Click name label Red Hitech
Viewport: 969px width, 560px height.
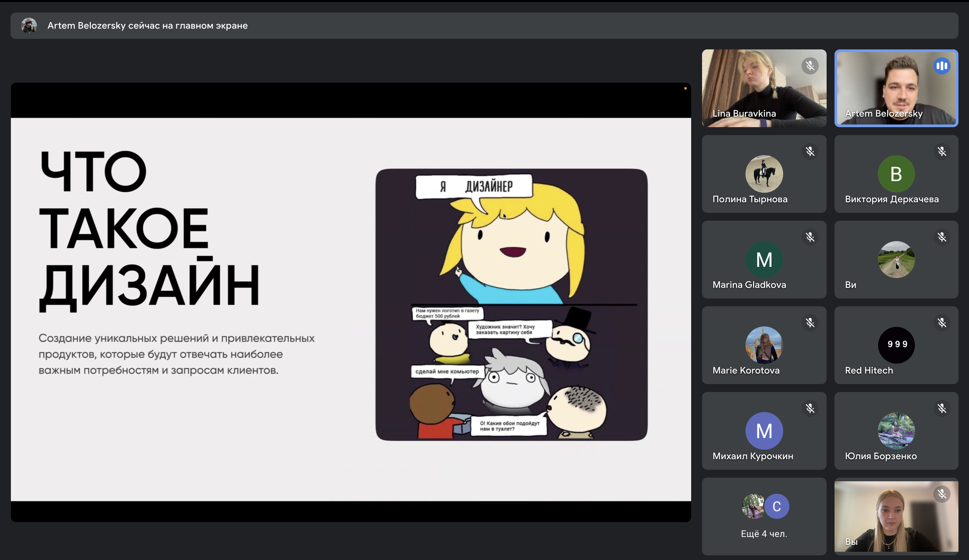click(869, 371)
